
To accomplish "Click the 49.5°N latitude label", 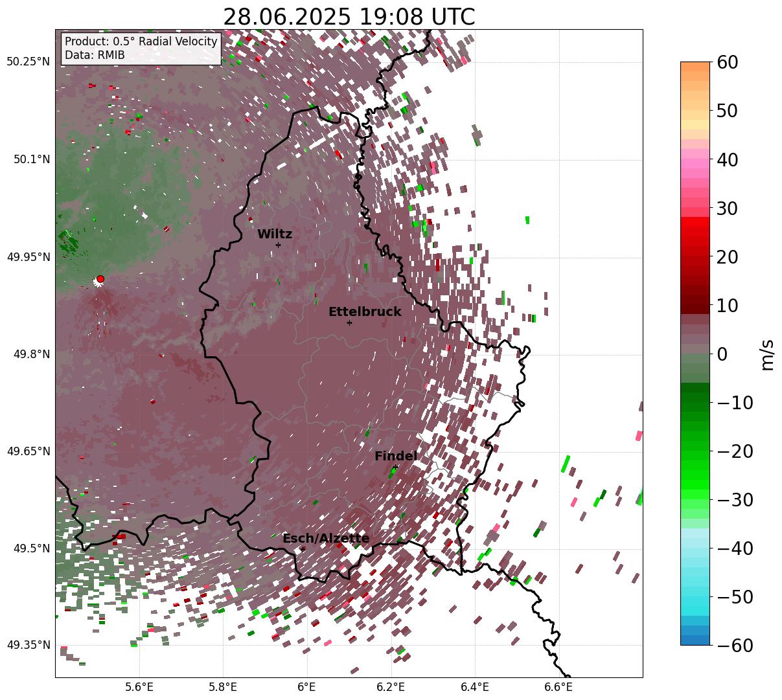I will 31,548.
